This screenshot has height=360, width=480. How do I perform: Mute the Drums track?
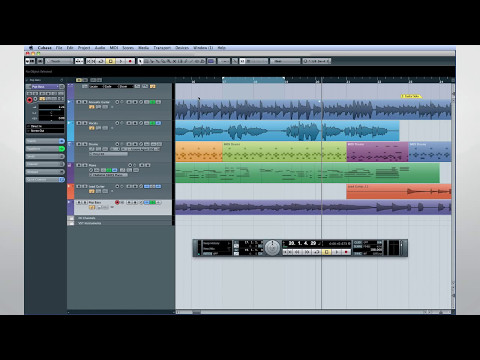click(79, 144)
